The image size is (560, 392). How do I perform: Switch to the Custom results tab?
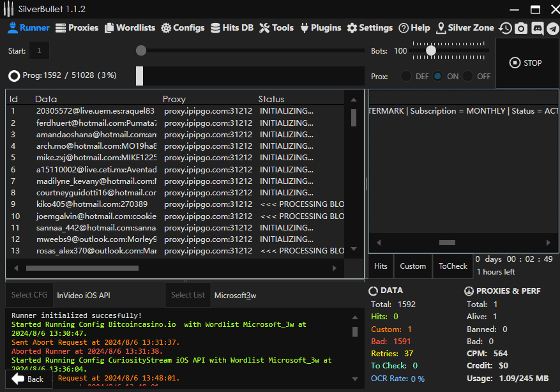[412, 266]
